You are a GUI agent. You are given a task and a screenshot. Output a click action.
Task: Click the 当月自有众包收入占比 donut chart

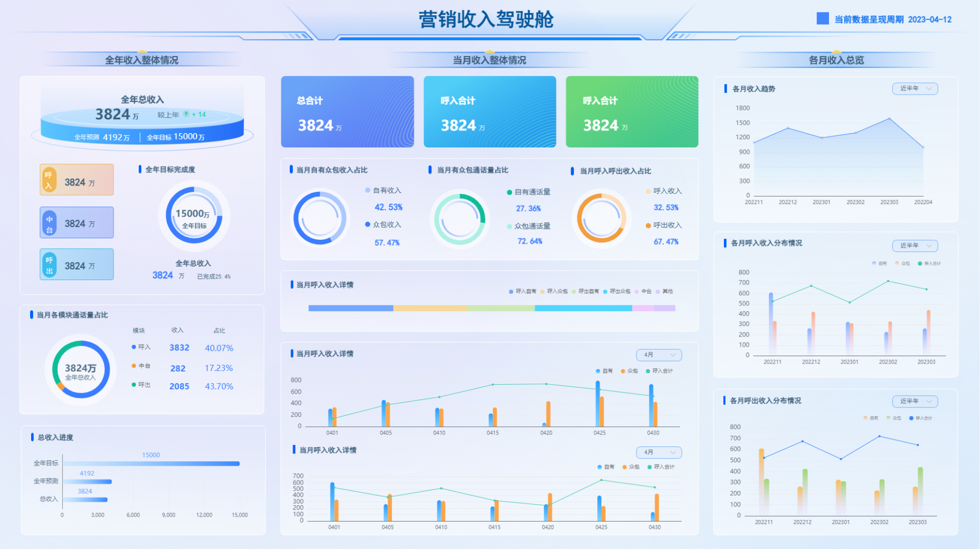(319, 218)
